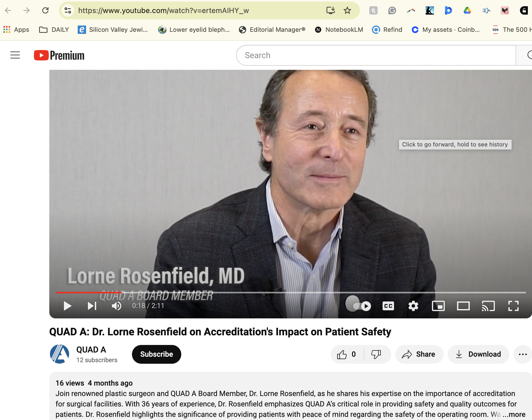Share the video
Viewport: 532px width, 420px height.
(419, 354)
